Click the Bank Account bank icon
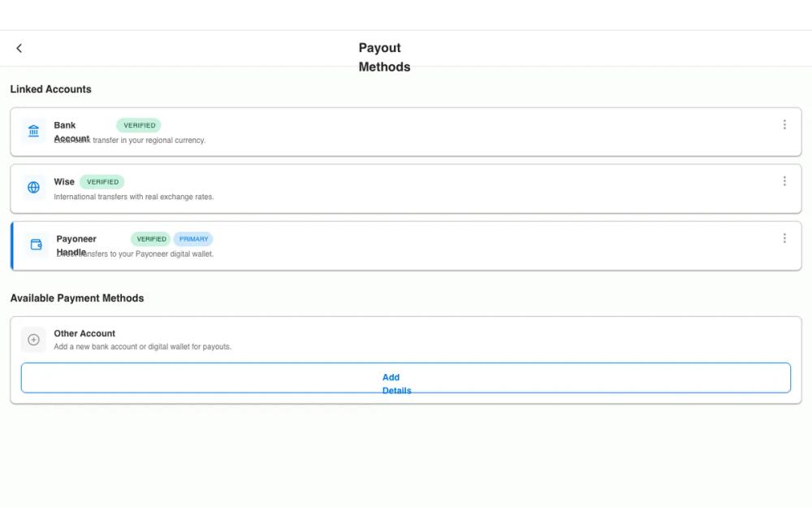 point(32,130)
